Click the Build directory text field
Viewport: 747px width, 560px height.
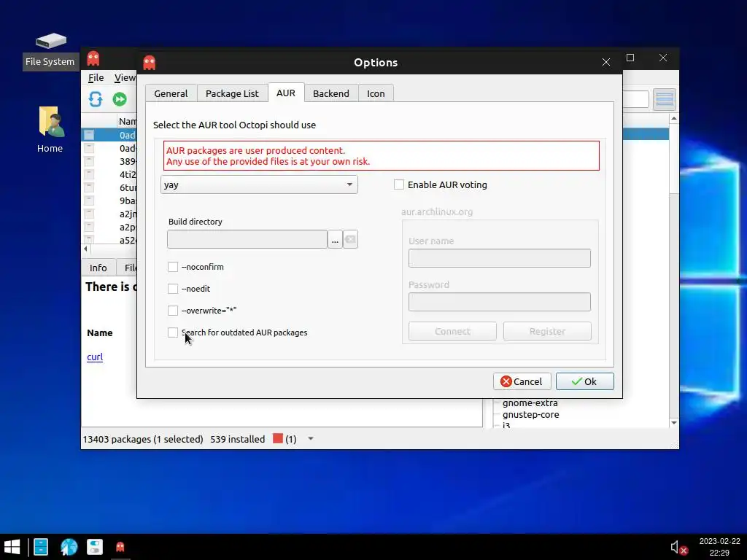click(247, 239)
